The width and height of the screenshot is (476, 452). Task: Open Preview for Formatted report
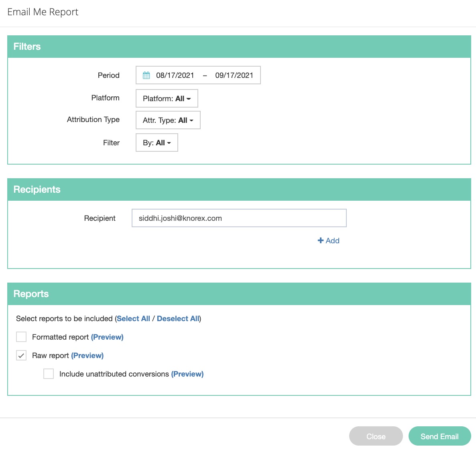(107, 337)
